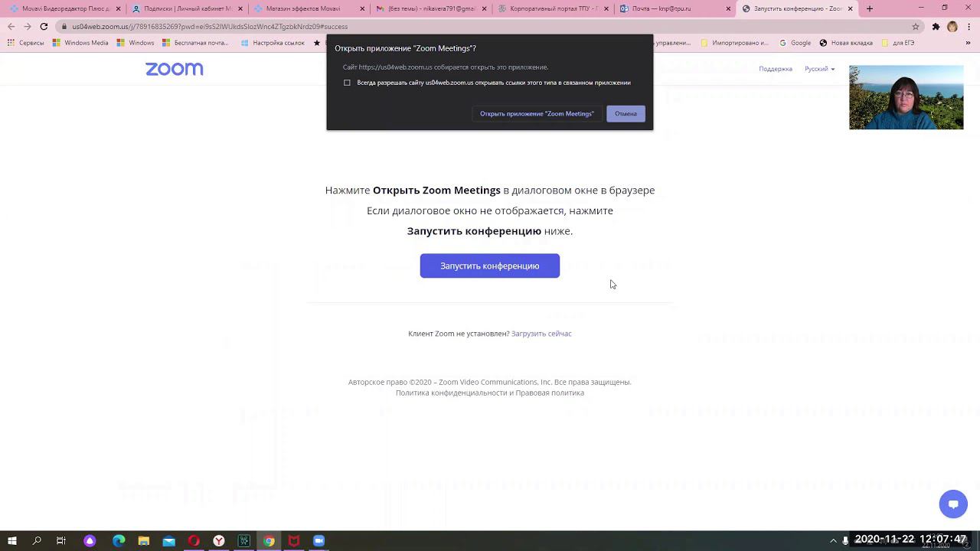Launch Microsoft Edge from taskbar
This screenshot has height=551, width=980.
pyautogui.click(x=119, y=541)
